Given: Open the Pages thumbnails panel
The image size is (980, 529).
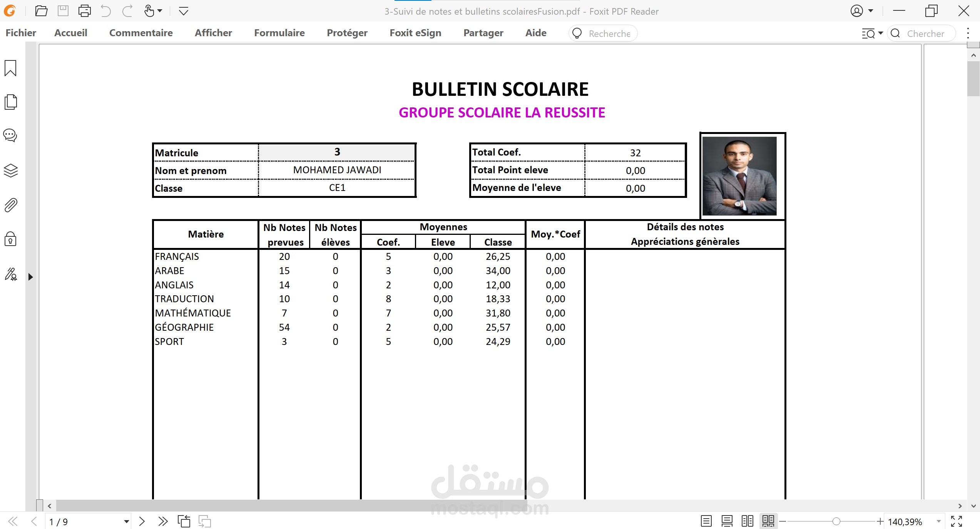Looking at the screenshot, I should pos(10,102).
